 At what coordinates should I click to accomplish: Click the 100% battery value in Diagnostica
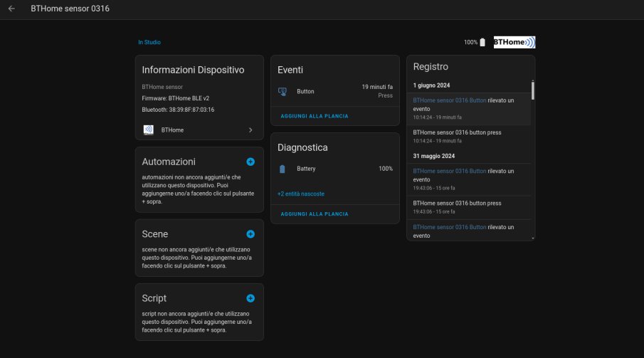[x=386, y=169]
